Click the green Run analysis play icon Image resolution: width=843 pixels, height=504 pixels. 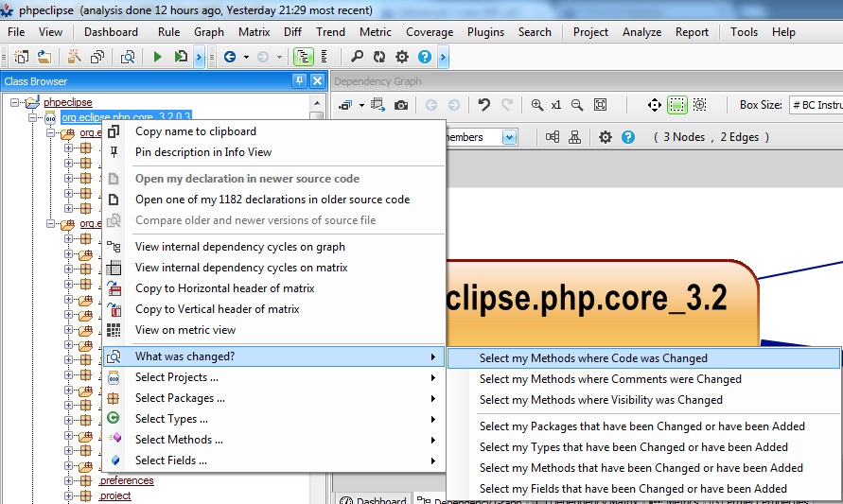pos(158,57)
